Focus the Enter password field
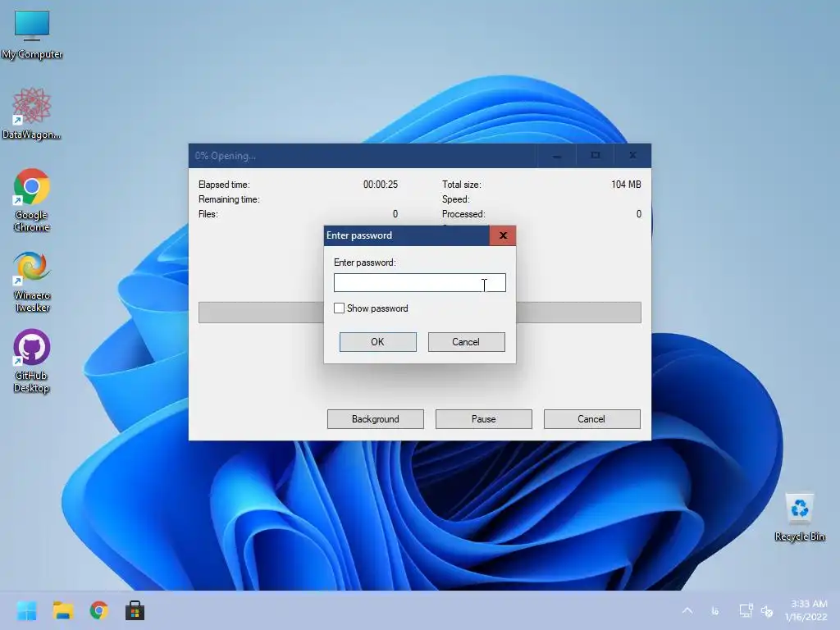 coord(419,282)
